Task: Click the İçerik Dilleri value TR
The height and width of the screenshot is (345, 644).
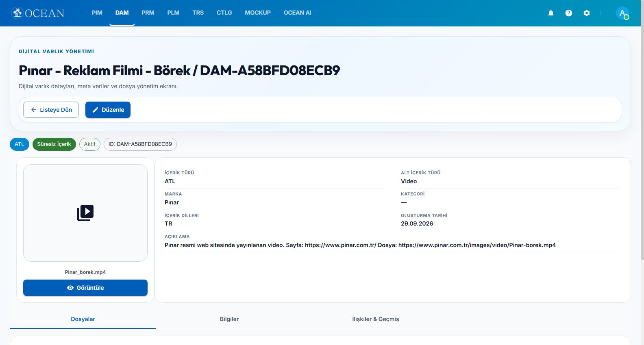Action: coord(168,223)
